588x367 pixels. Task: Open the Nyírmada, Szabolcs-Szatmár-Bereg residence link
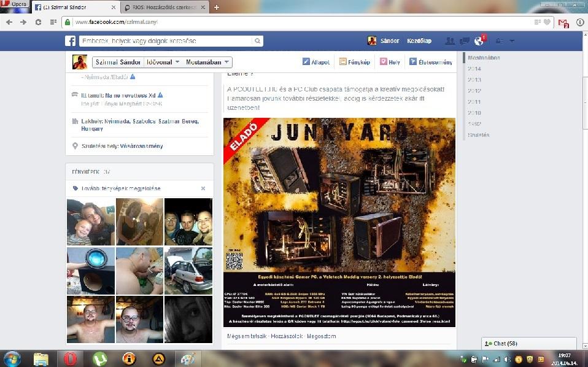(151, 125)
